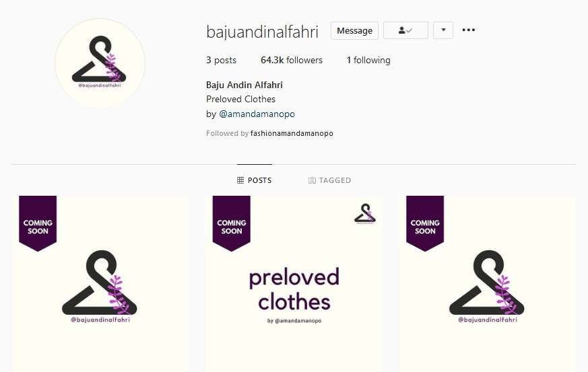
Task: Toggle the following status person-check button
Action: click(405, 30)
